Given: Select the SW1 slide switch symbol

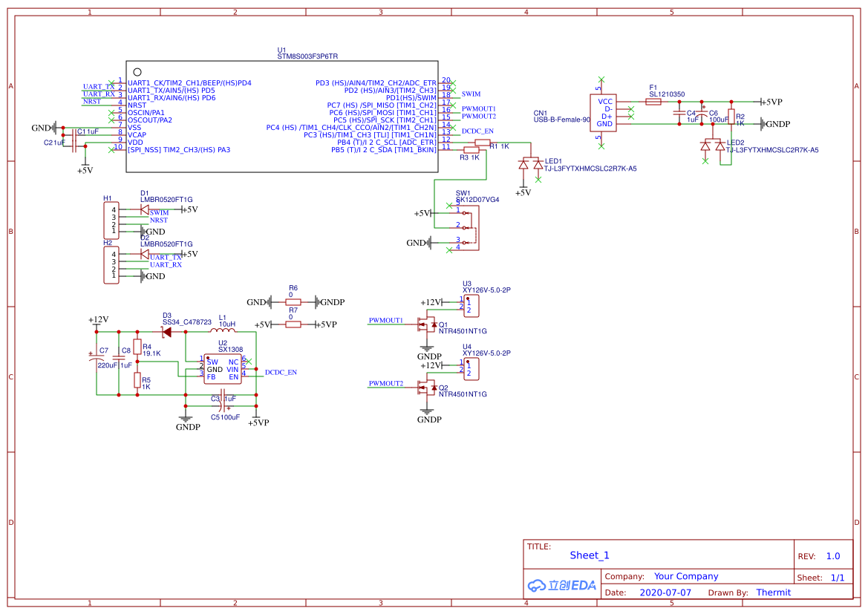Looking at the screenshot, I should pos(468,228).
